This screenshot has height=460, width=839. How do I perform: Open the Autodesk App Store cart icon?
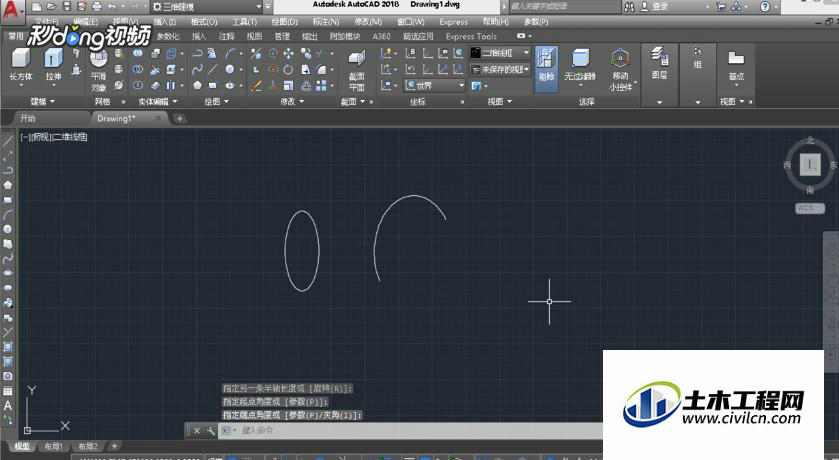tap(721, 6)
